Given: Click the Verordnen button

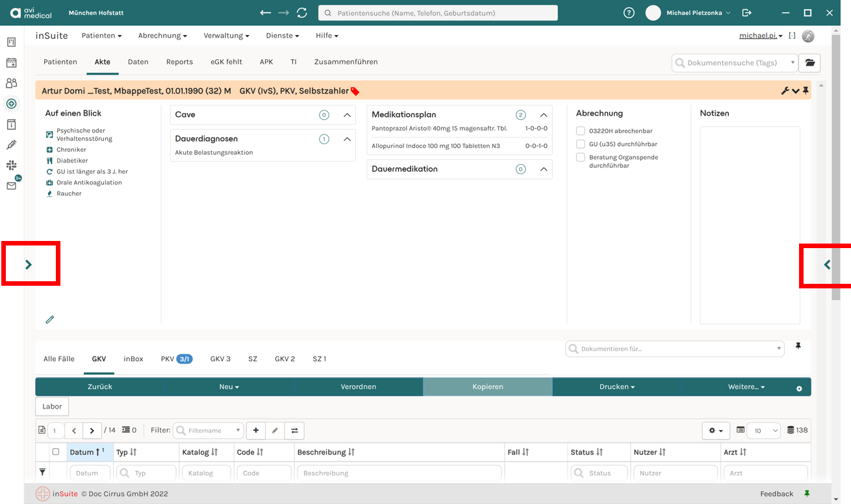Looking at the screenshot, I should coord(359,386).
